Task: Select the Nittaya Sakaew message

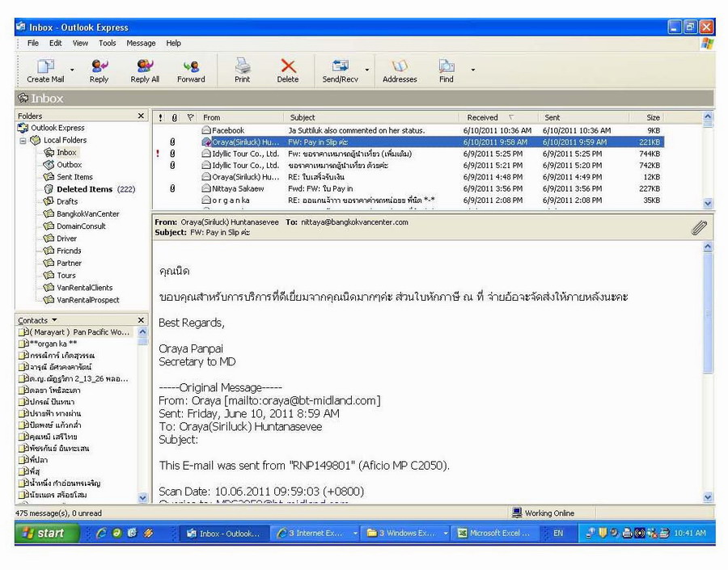Action: pyautogui.click(x=409, y=188)
